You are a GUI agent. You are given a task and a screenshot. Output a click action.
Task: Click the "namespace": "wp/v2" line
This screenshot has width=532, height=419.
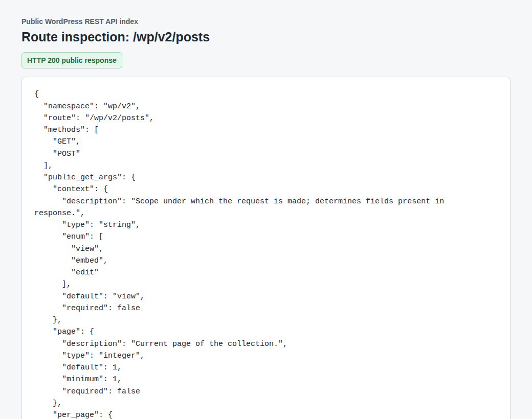point(92,106)
